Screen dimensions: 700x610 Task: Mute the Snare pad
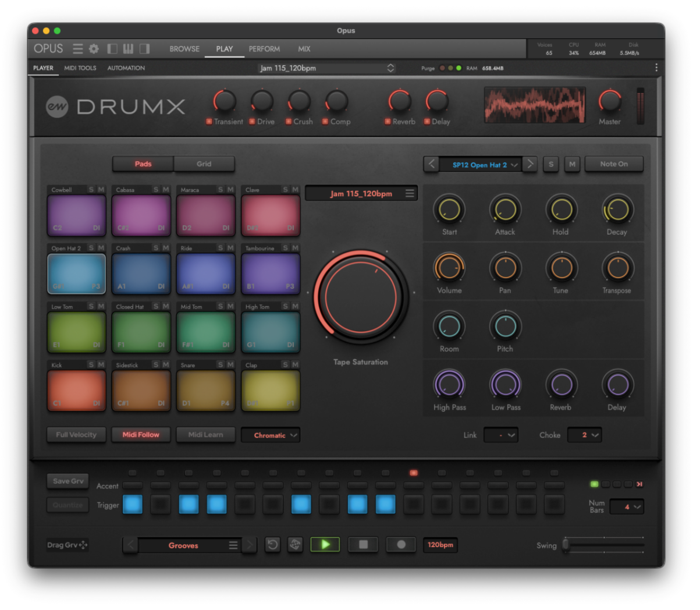click(x=229, y=364)
